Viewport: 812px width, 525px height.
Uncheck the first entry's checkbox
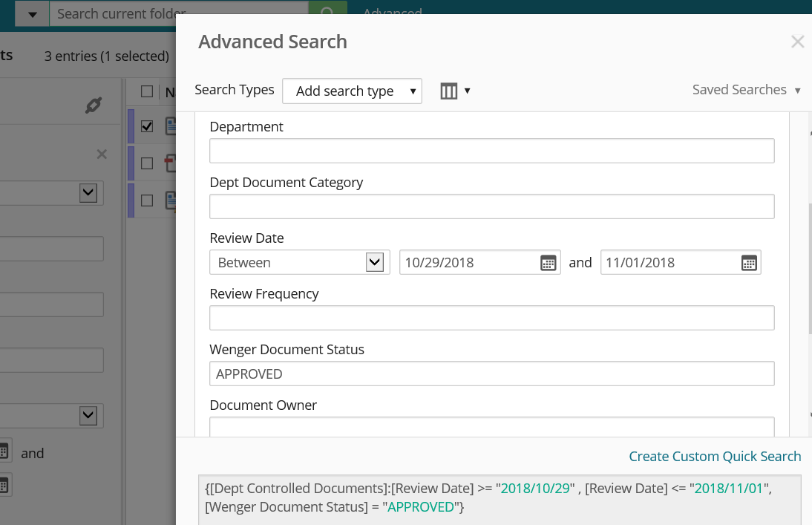point(147,126)
